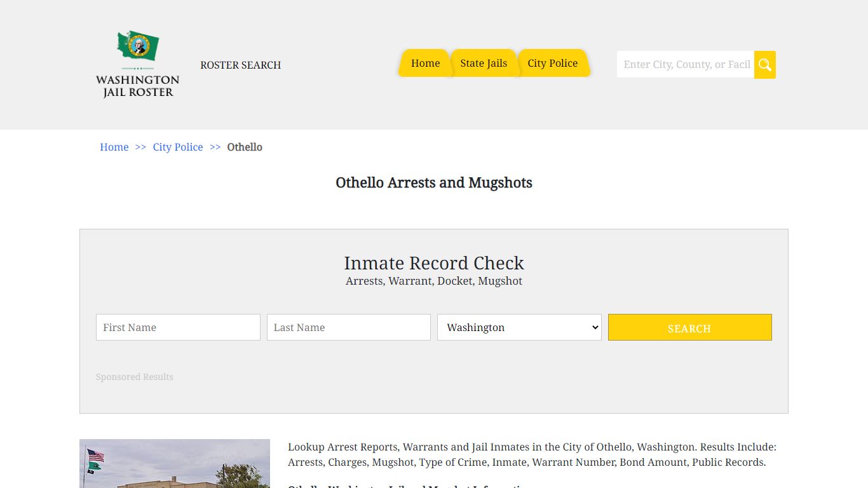Follow the City Police breadcrumb link
Screen dimensions: 868x488
coord(178,147)
